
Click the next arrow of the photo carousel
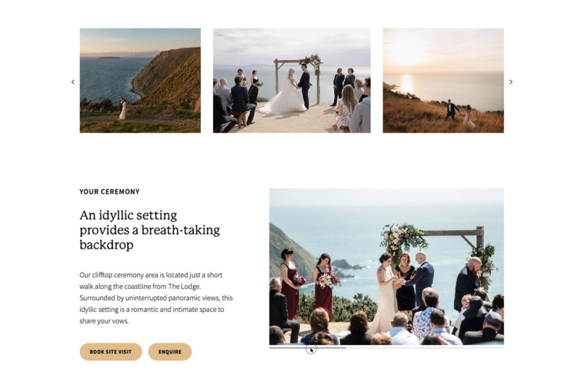coord(510,81)
